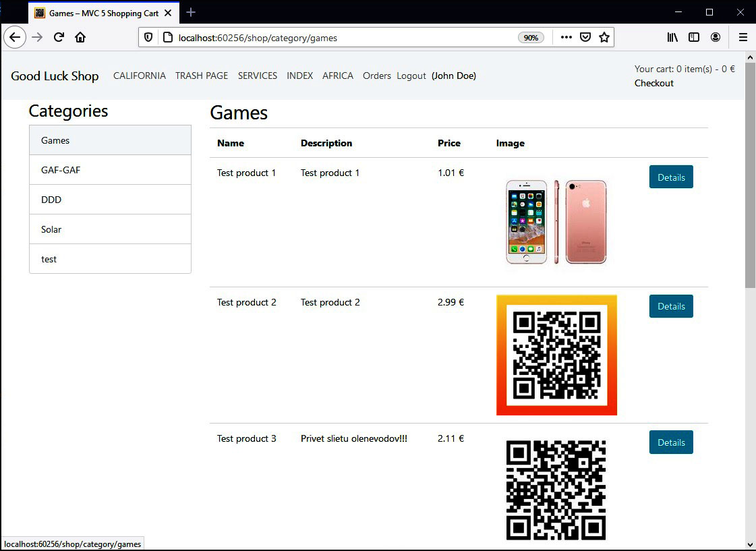Open the Library icon in toolbar
The image size is (756, 551).
pyautogui.click(x=672, y=37)
